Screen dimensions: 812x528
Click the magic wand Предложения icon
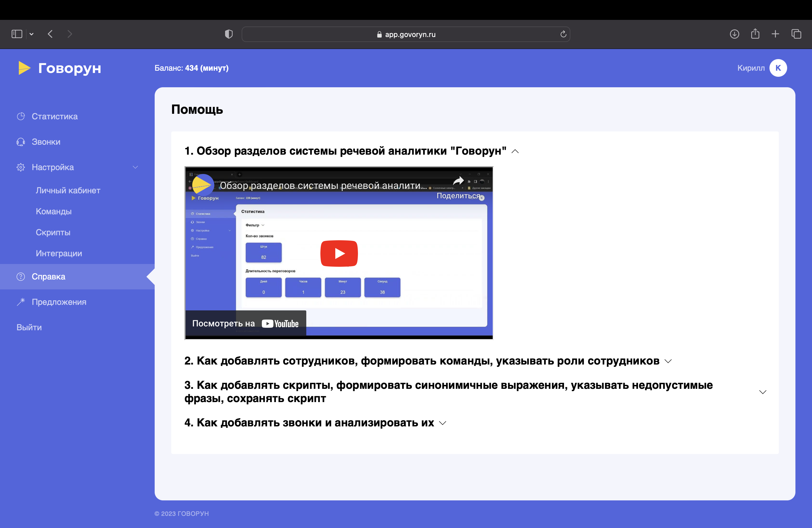tap(21, 302)
